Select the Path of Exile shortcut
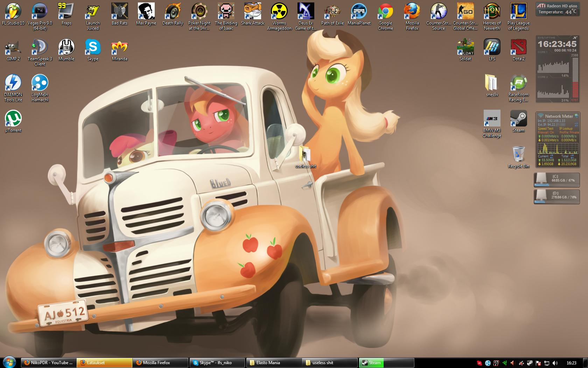This screenshot has width=588, height=368. click(332, 14)
